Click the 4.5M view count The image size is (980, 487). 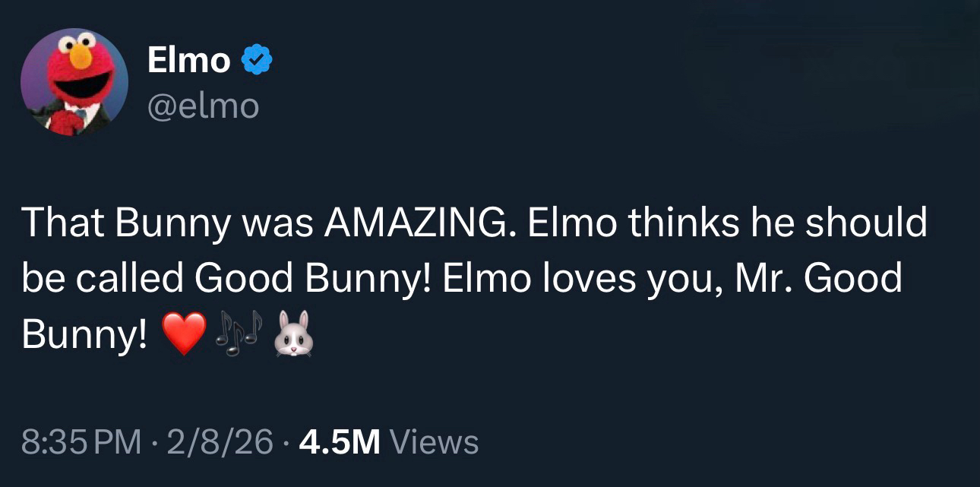click(340, 442)
